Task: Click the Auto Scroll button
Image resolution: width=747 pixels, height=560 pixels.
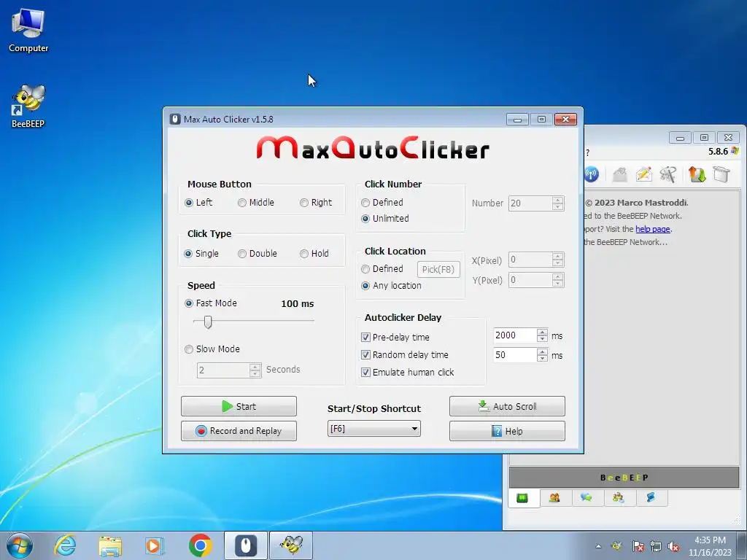Action: 508,406
